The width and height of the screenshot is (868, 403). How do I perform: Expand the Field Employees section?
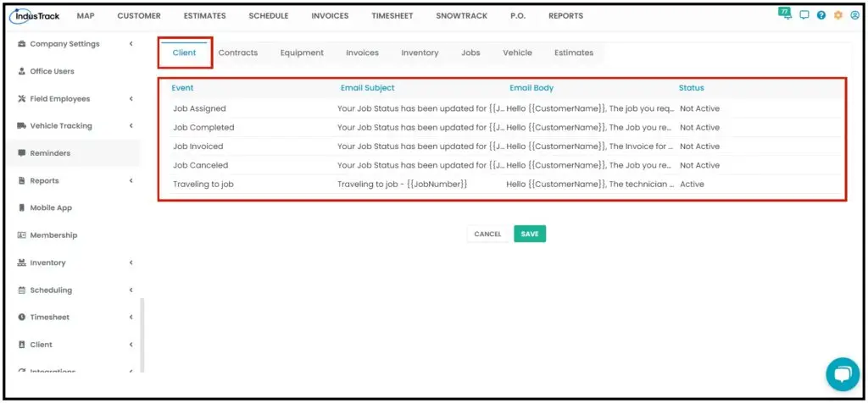pos(131,99)
